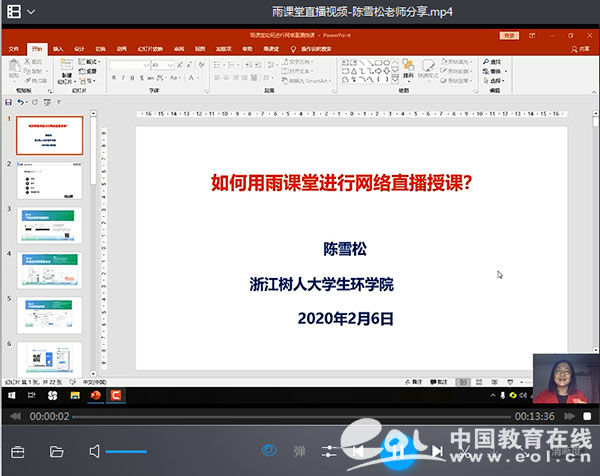Click the Decrease Indent icon

248,65
